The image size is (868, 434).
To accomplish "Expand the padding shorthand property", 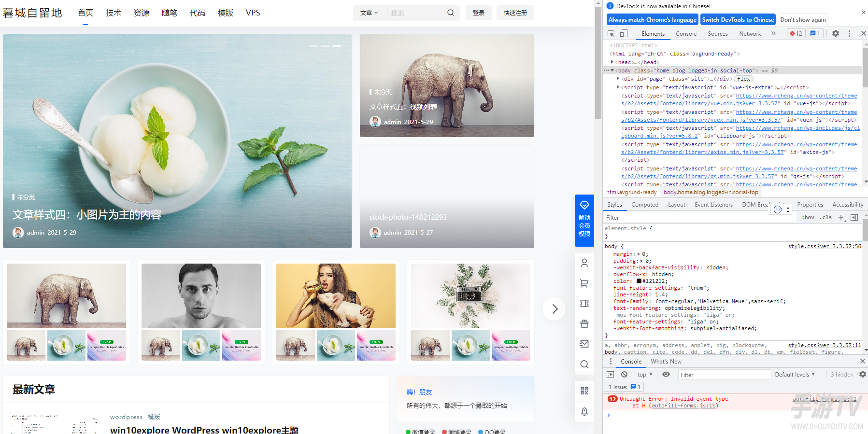I will (642, 261).
